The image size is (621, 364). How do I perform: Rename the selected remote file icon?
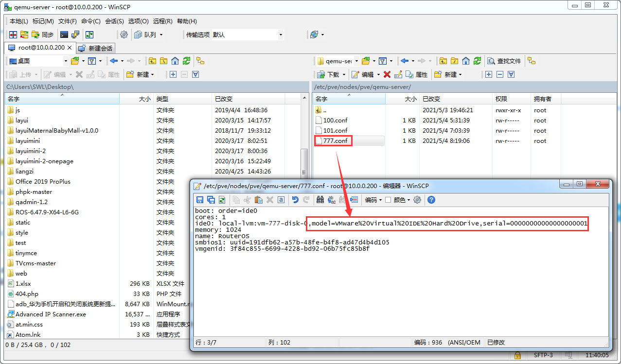click(398, 74)
